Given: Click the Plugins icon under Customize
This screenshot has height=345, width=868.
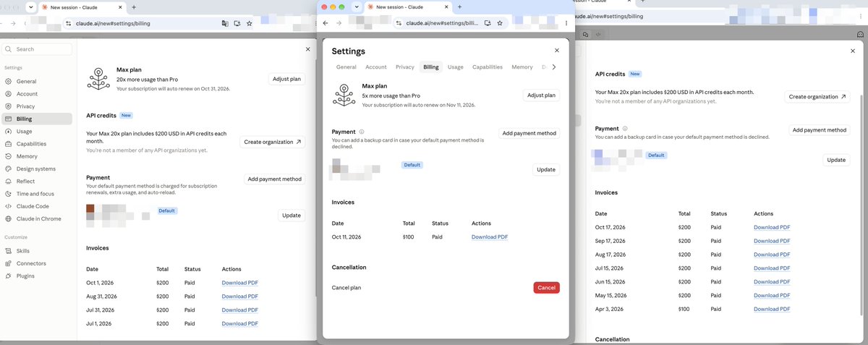Looking at the screenshot, I should pos(9,276).
